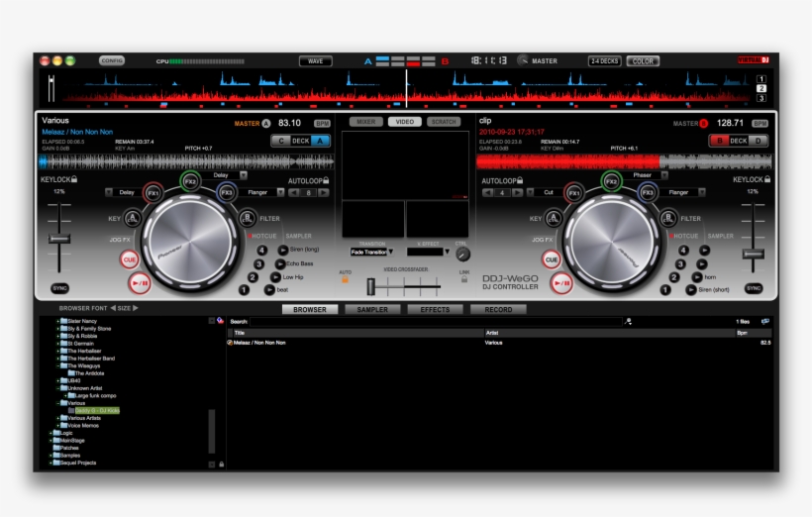This screenshot has height=517, width=812.
Task: Play the Siren (long) sample
Action: 283,250
